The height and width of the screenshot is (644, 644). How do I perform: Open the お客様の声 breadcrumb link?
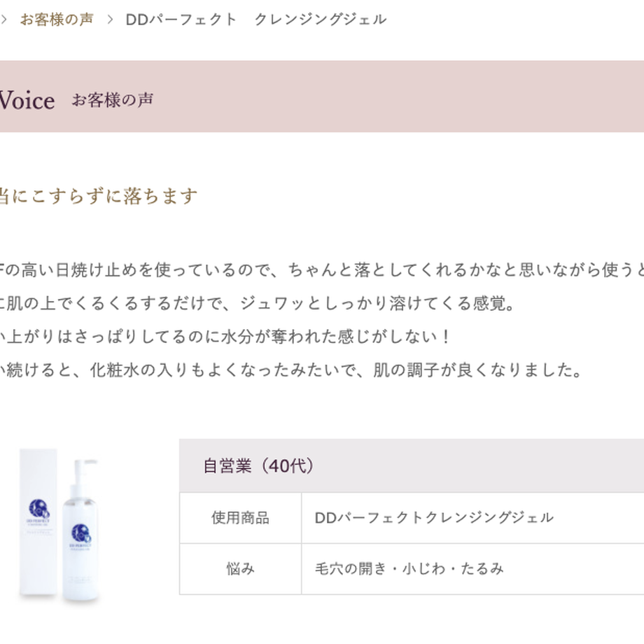57,20
